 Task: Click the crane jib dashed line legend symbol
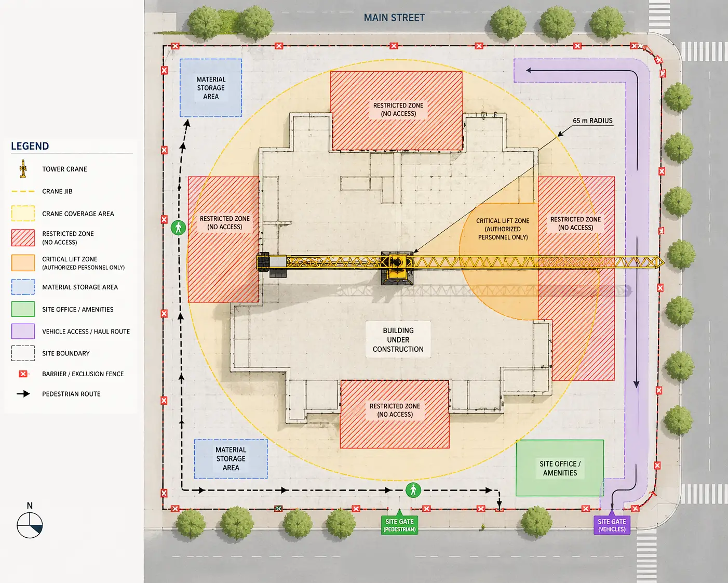[x=23, y=191]
